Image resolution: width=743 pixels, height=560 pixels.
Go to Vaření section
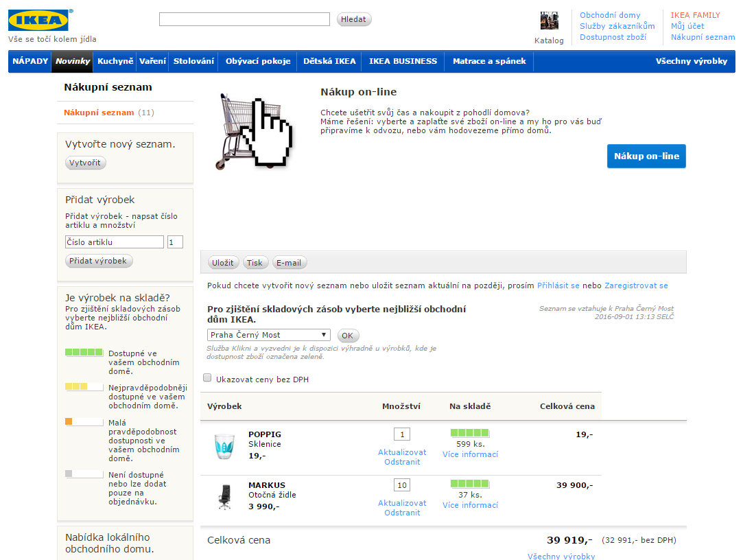152,61
